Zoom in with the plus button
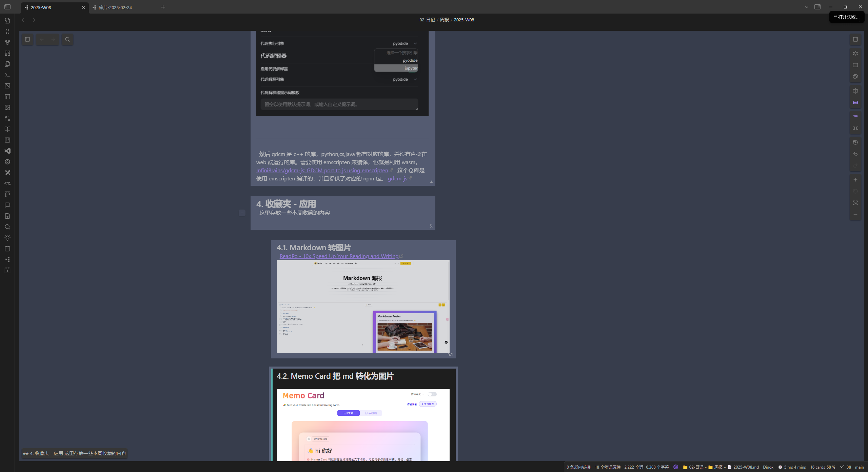Image resolution: width=868 pixels, height=472 pixels. pyautogui.click(x=855, y=180)
